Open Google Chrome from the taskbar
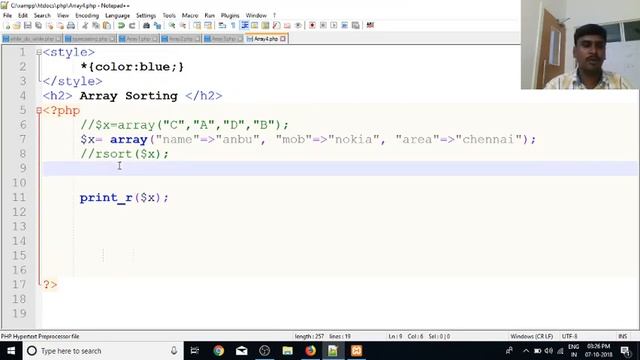Screen dimensions: 640x360 pos(218,351)
